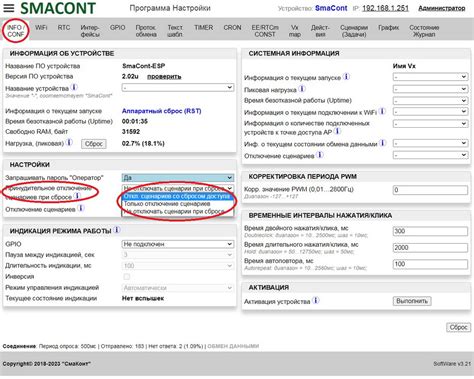The image size is (474, 379).
Task: Click info icon next to Активация устройства
Action: pos(315,300)
